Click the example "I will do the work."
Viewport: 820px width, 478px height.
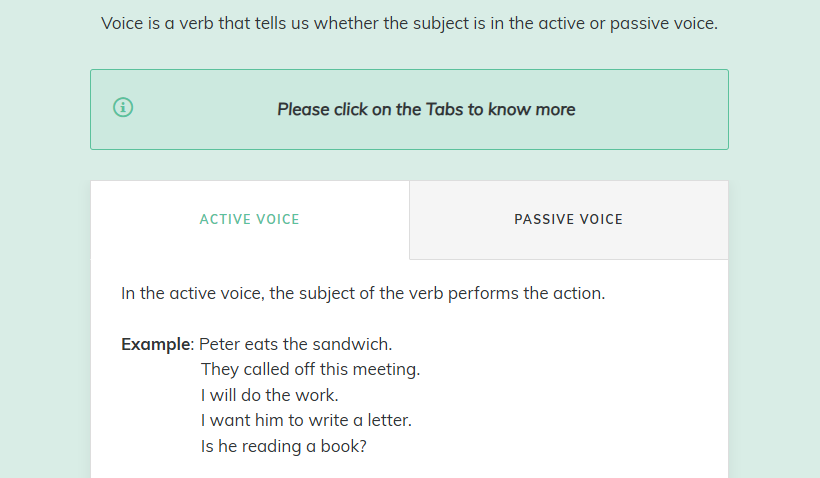pyautogui.click(x=270, y=395)
